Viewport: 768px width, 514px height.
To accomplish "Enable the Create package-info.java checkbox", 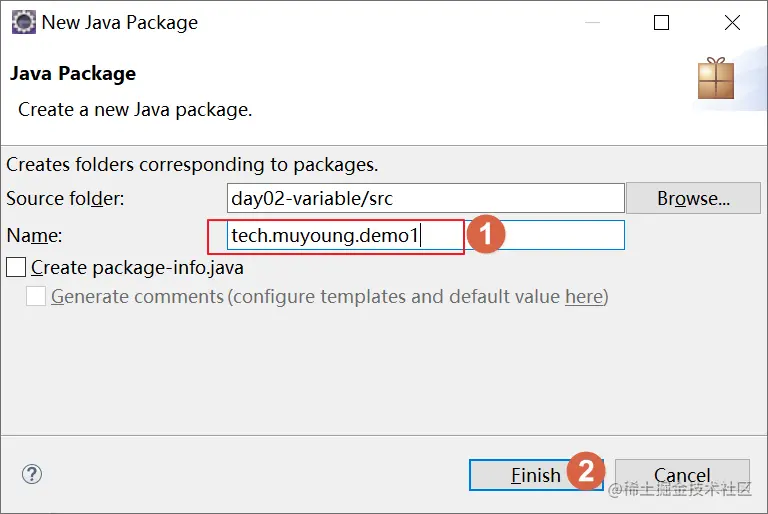I will pos(16,267).
